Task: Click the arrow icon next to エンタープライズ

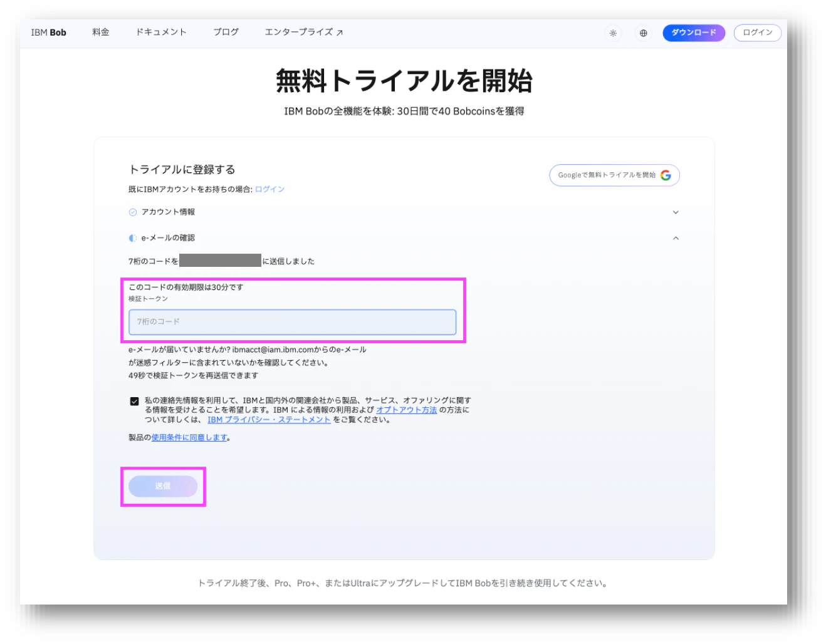Action: [x=340, y=33]
